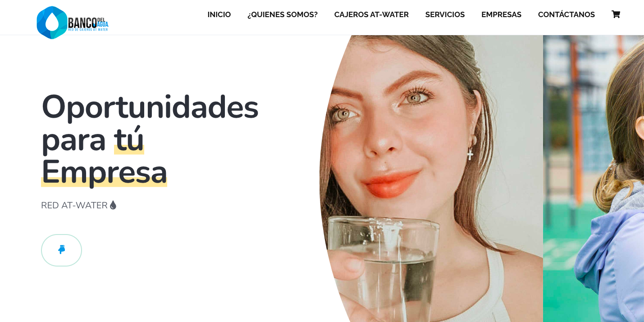
Task: Select CAJEROS AT-WATER in the navigation
Action: (x=371, y=14)
